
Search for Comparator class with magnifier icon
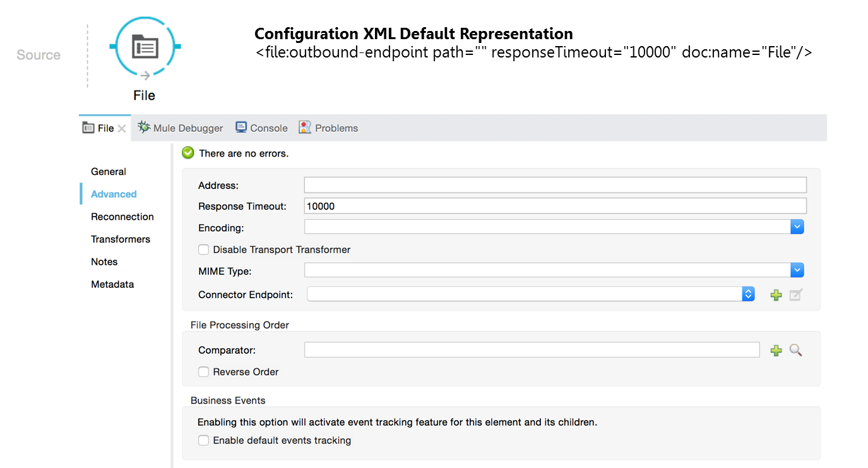pyautogui.click(x=795, y=350)
